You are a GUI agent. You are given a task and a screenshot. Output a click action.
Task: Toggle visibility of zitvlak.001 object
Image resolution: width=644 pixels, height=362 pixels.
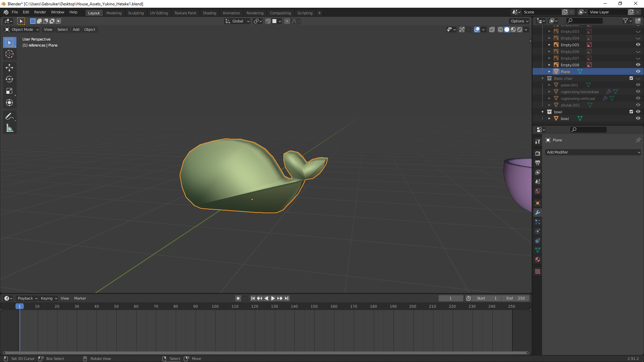(x=638, y=105)
